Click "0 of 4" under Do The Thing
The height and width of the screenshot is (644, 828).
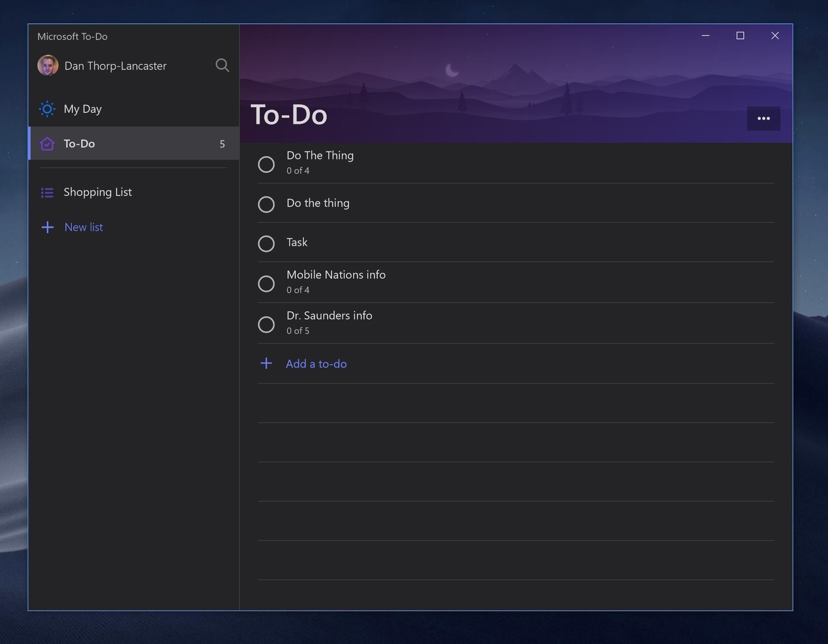tap(298, 170)
